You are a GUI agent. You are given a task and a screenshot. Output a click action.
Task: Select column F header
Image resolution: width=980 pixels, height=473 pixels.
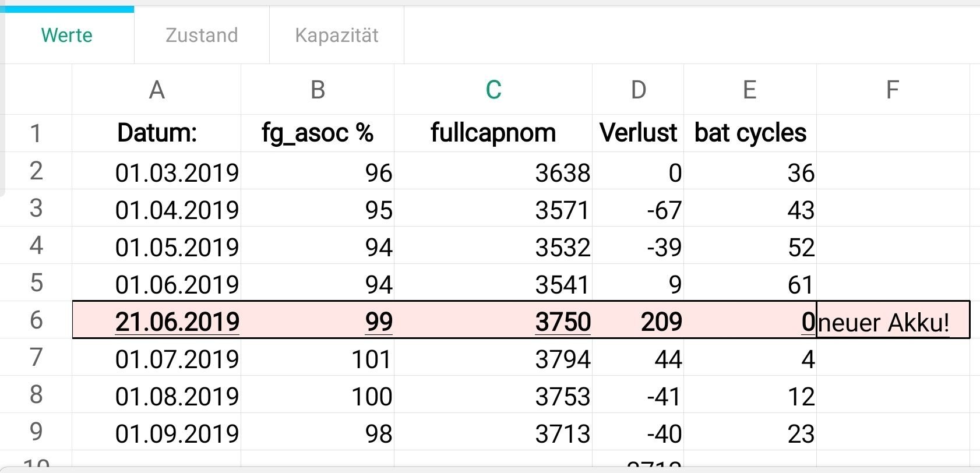(x=893, y=90)
